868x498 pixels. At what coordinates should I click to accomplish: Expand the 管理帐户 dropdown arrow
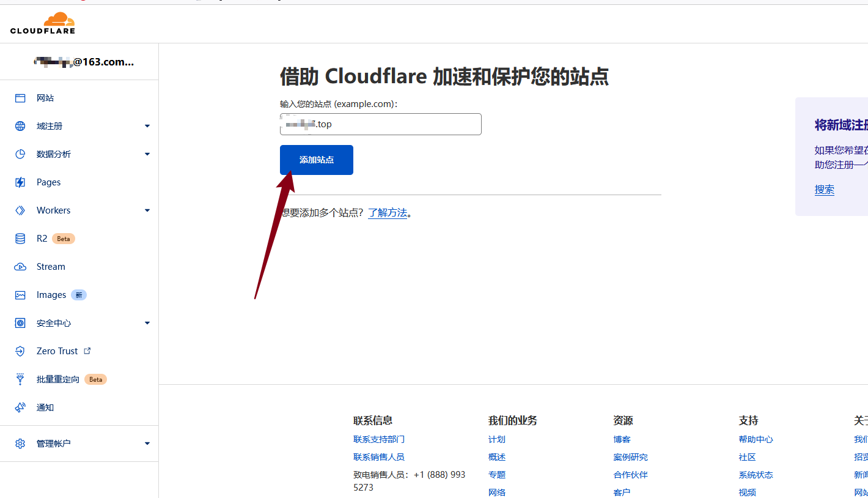coord(147,444)
